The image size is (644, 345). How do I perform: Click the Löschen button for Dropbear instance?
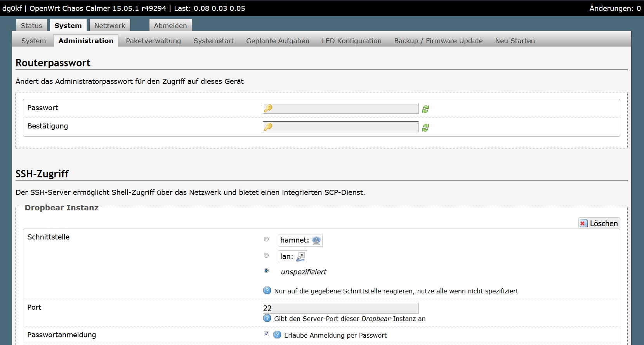[x=599, y=223]
